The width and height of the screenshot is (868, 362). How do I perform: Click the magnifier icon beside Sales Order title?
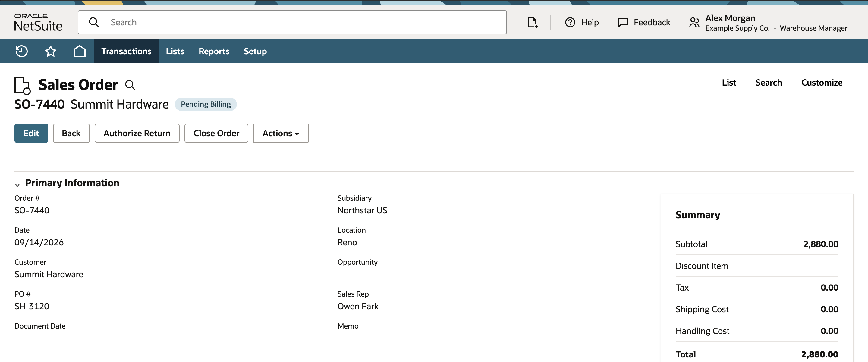130,85
